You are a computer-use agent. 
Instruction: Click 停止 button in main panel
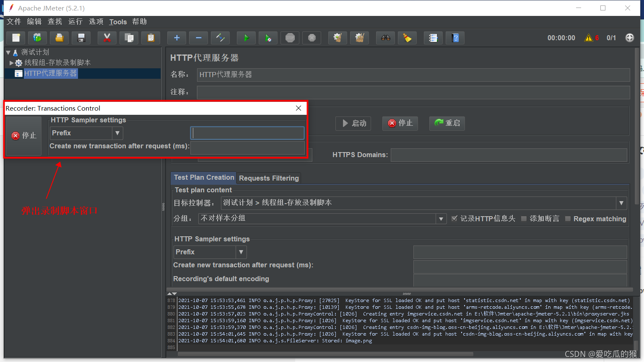coord(400,123)
